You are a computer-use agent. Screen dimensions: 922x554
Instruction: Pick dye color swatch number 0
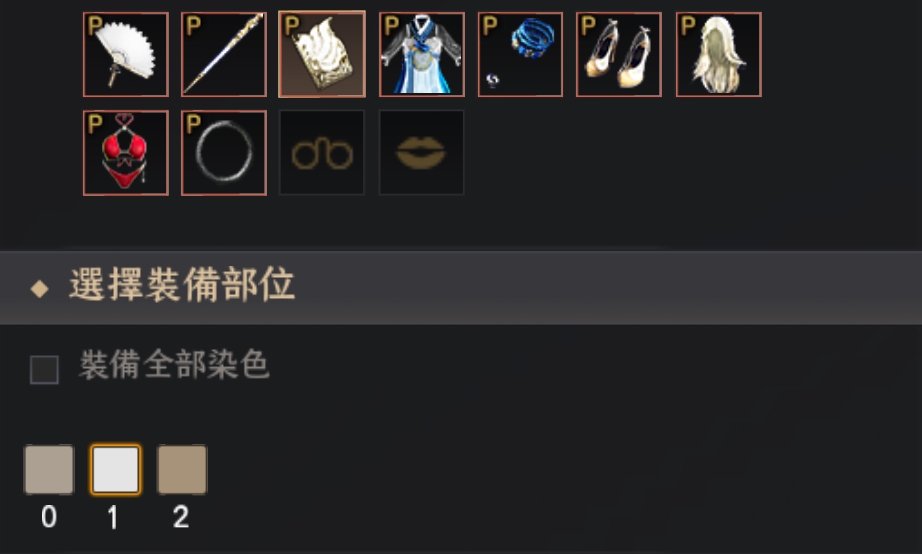[49, 469]
